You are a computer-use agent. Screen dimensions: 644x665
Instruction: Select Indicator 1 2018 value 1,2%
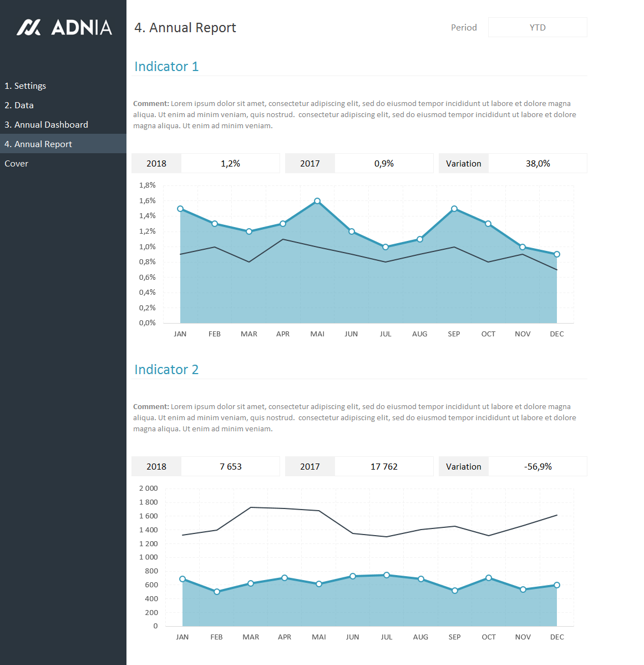[230, 164]
